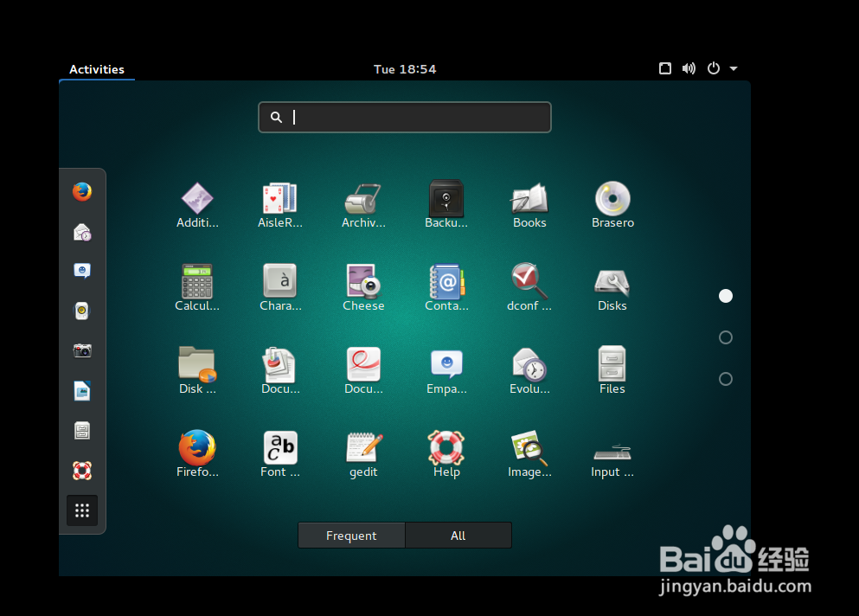Screen dimensions: 859x616
Task: Click Activities in the top bar
Action: 97,69
